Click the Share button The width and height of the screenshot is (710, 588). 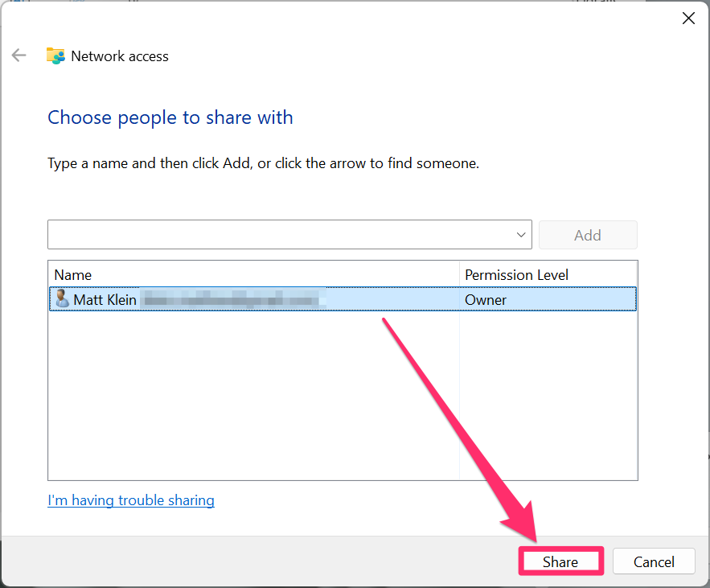(x=560, y=561)
